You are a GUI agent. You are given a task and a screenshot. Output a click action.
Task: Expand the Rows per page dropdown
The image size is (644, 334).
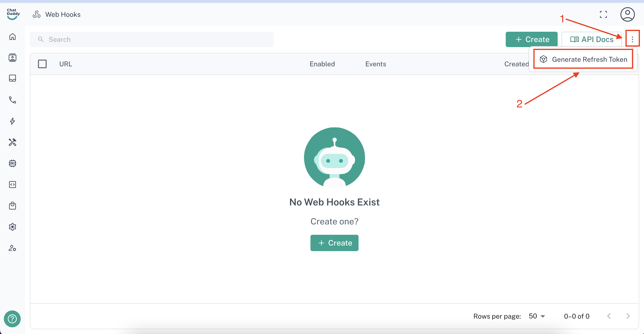[x=537, y=316]
